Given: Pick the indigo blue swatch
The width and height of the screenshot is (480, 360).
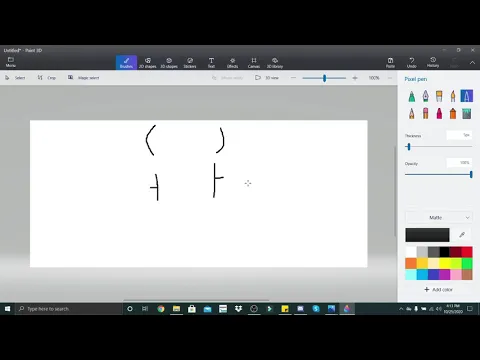Looking at the screenshot, I should tap(433, 274).
